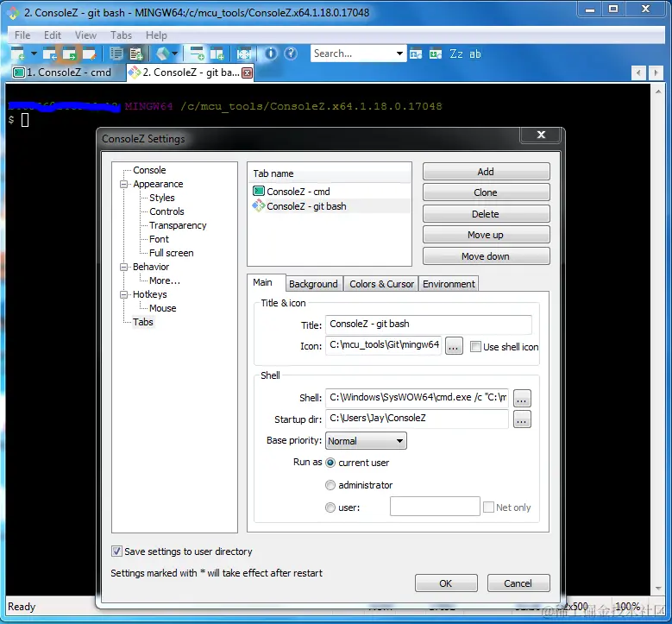Click the Clone button
This screenshot has height=624, width=672.
point(486,192)
